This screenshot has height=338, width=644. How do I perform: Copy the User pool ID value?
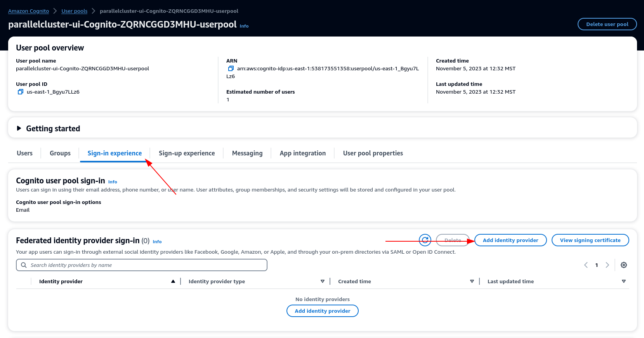(21, 92)
